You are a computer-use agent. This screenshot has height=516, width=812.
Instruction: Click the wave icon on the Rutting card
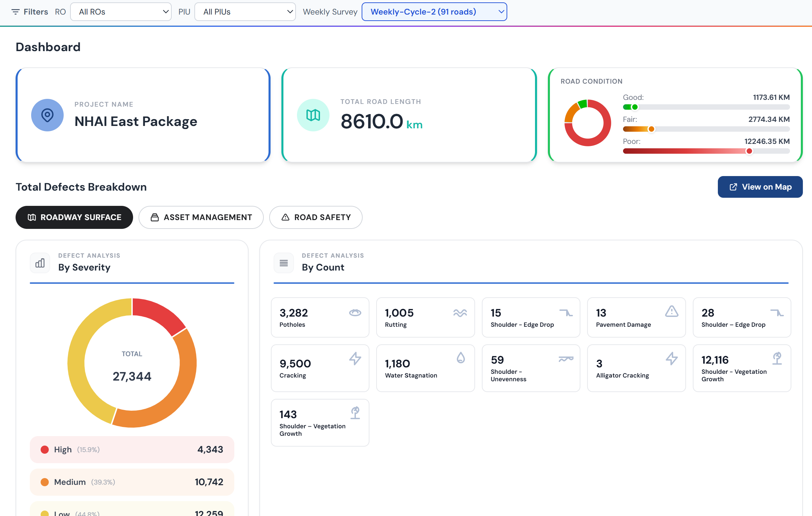(460, 313)
